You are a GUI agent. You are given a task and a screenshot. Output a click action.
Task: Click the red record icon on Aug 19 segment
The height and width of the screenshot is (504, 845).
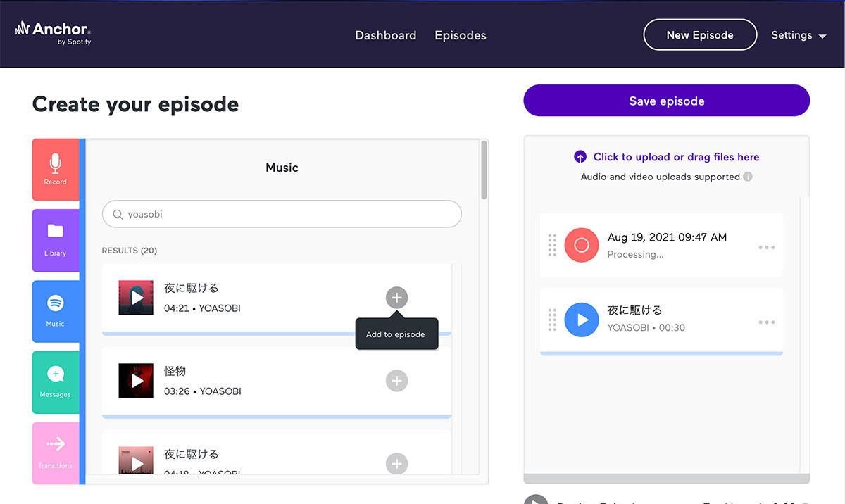pos(582,245)
